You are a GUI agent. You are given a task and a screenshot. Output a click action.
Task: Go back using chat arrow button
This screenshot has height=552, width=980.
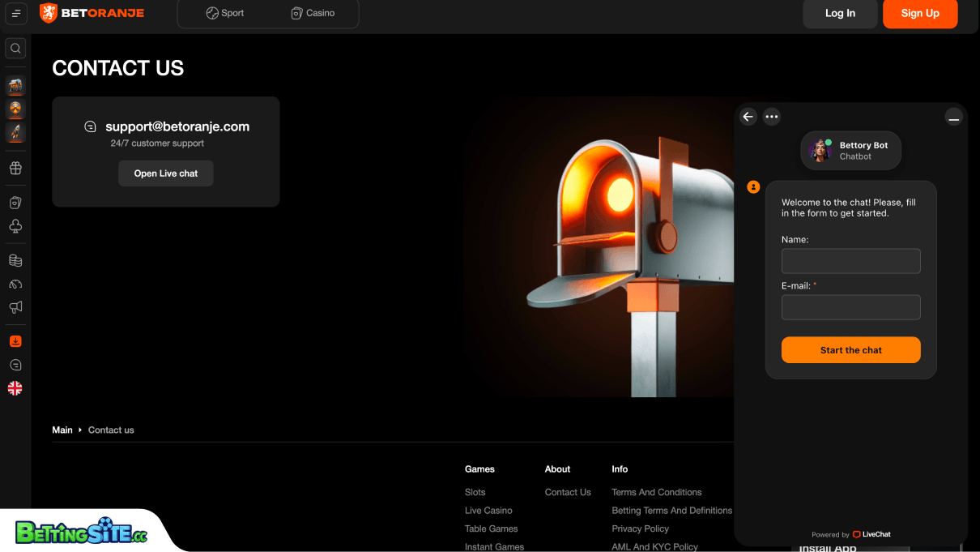(x=748, y=117)
